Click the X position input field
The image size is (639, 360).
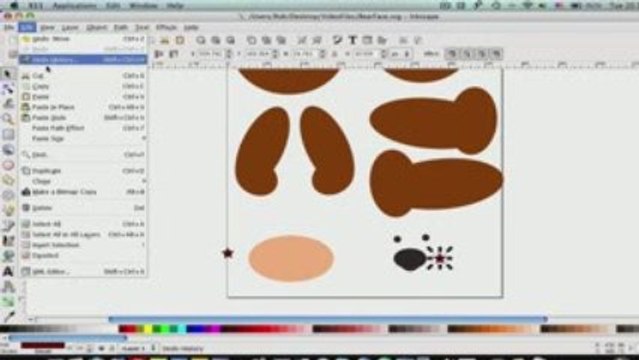pyautogui.click(x=212, y=54)
